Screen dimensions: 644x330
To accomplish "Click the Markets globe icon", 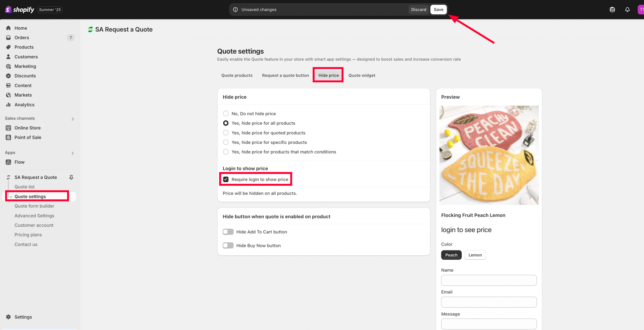I will pyautogui.click(x=8, y=95).
